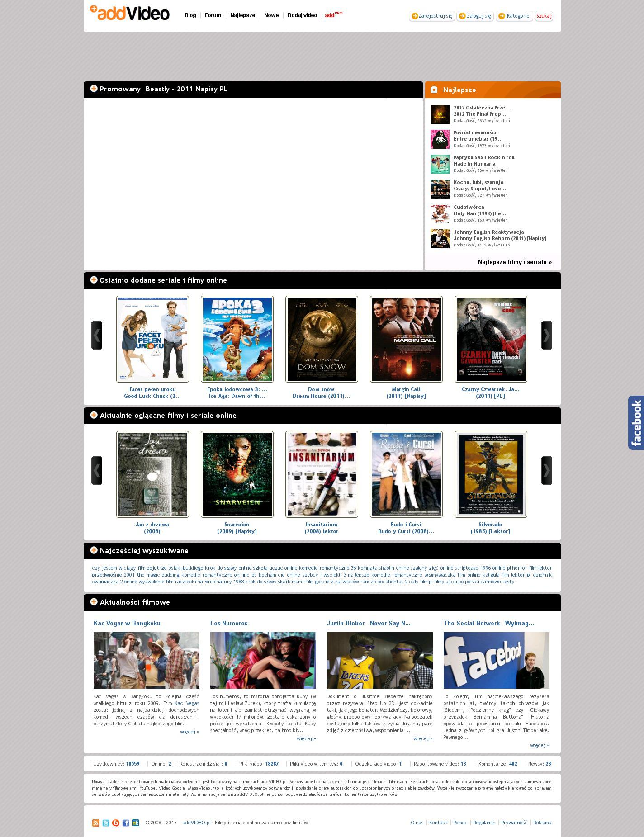This screenshot has width=644, height=837.
Task: Open the Facebook icon in the footer
Action: pos(126,823)
